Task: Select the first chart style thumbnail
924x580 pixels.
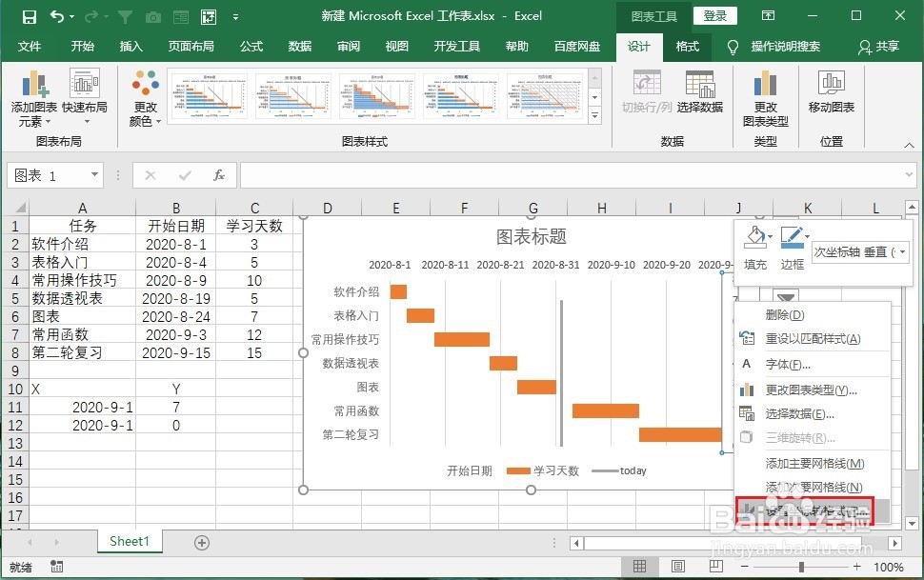Action: pyautogui.click(x=210, y=95)
